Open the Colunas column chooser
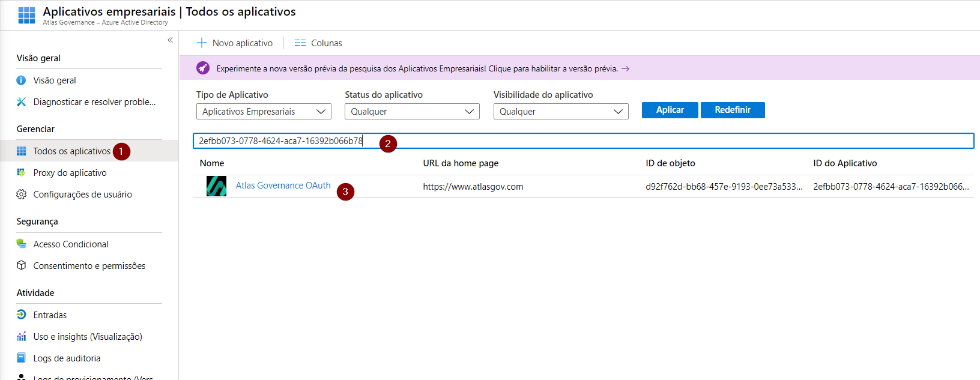 [318, 43]
